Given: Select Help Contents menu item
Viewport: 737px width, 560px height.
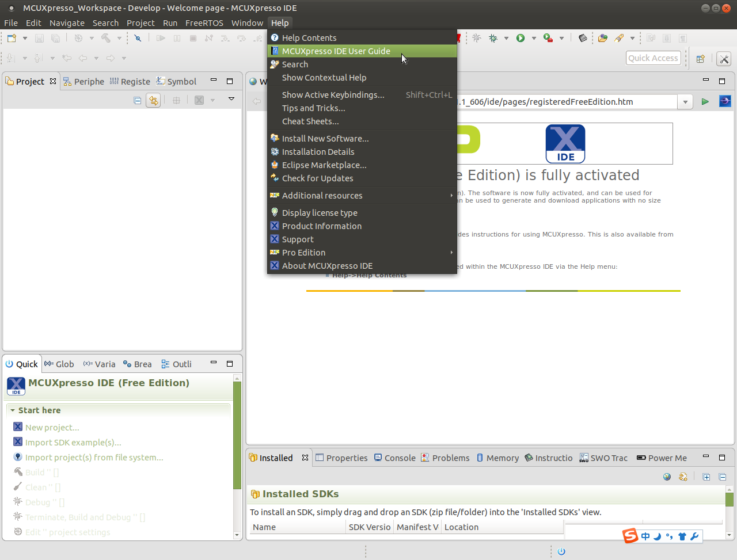Looking at the screenshot, I should coord(362,38).
